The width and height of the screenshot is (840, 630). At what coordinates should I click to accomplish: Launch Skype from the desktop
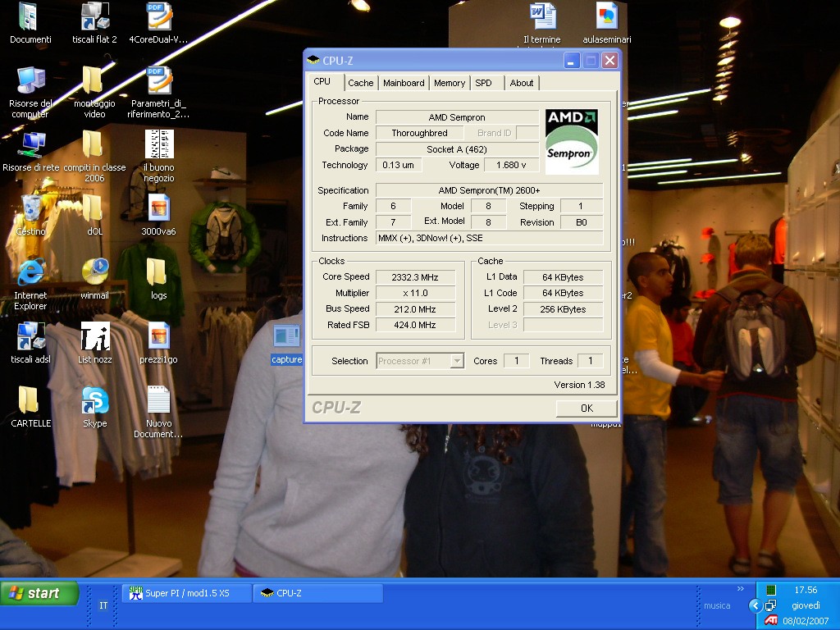pyautogui.click(x=95, y=407)
